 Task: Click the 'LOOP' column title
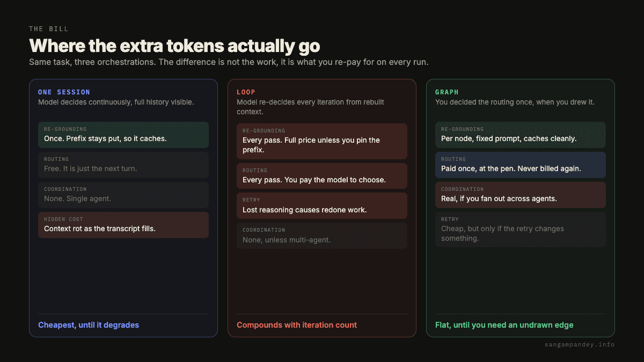(246, 92)
